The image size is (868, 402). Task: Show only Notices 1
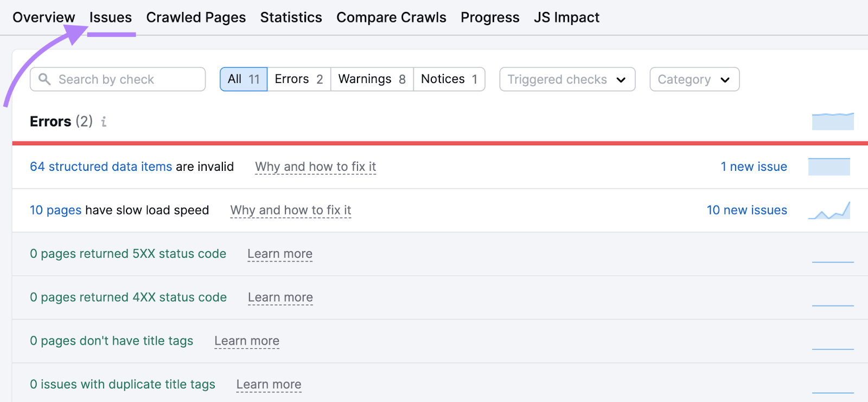[x=449, y=79]
